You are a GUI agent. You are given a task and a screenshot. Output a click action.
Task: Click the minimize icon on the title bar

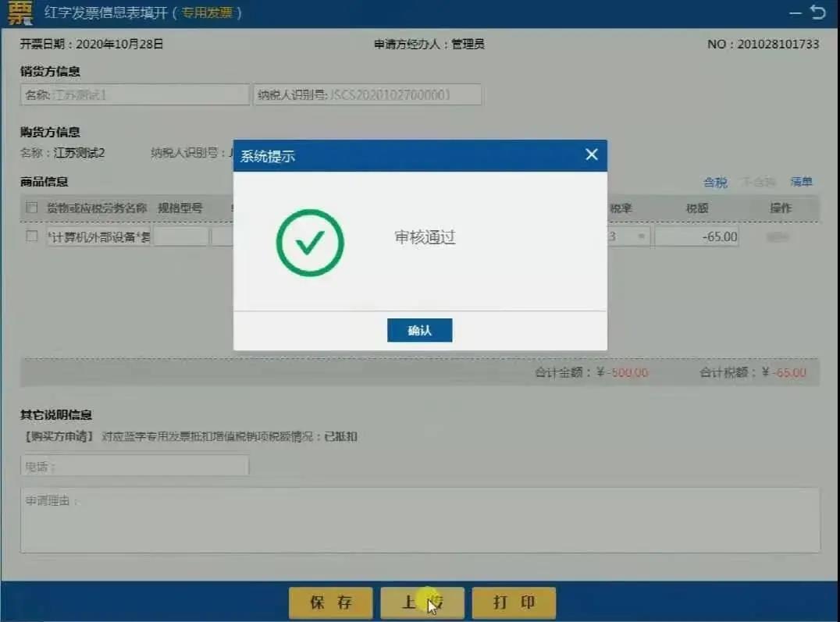[x=793, y=12]
